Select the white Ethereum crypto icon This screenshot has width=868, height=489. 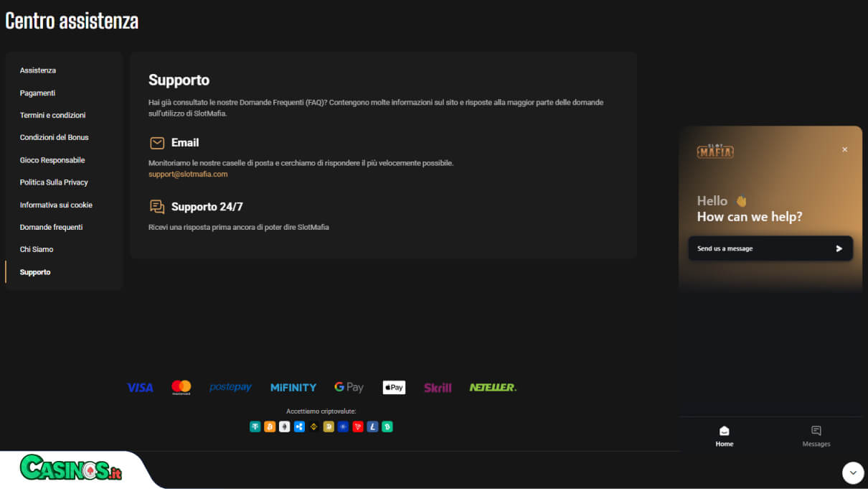tap(284, 427)
